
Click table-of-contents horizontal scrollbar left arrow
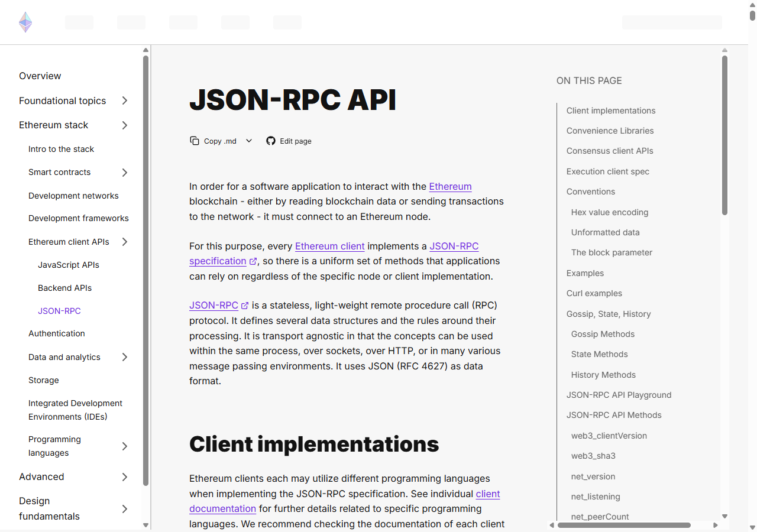552,525
